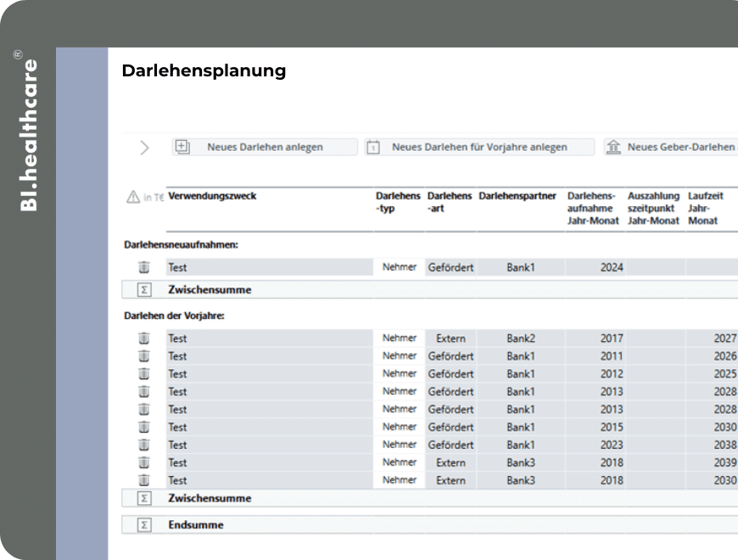Click Bank1 in the 2015 loan row
This screenshot has width=738, height=560.
click(x=521, y=428)
